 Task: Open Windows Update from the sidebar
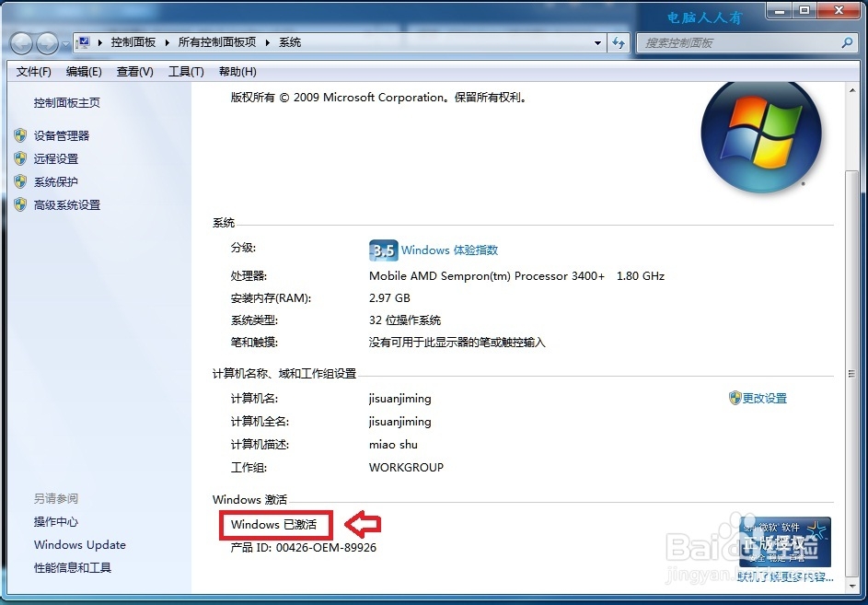[79, 544]
